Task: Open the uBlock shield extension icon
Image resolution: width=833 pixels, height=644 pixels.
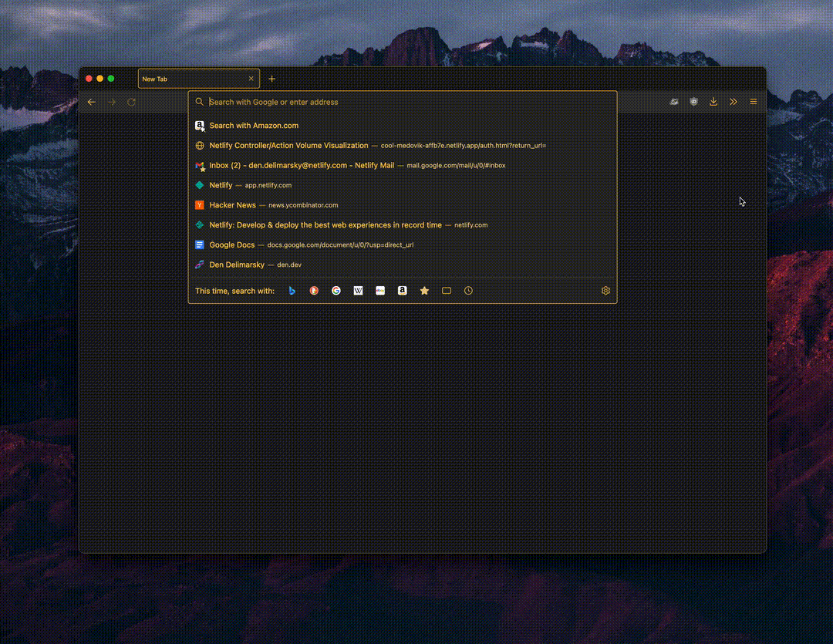Action: [x=694, y=102]
